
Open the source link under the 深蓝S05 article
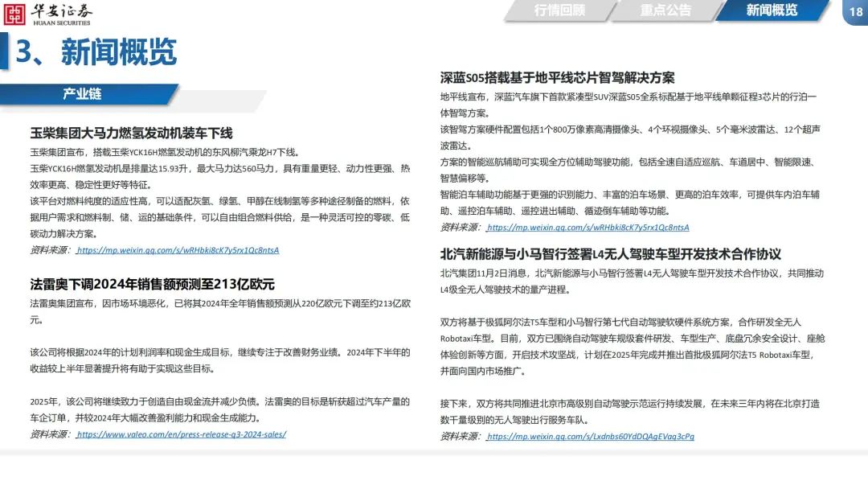pos(588,228)
